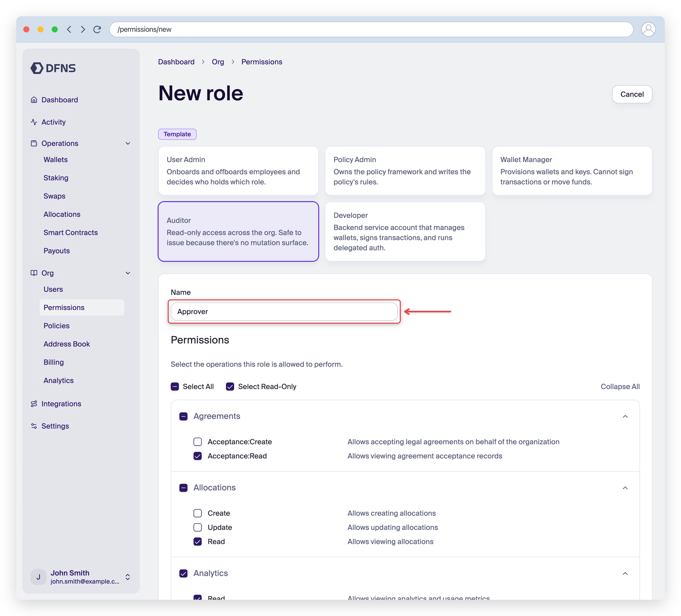The width and height of the screenshot is (681, 616).
Task: Open Analytics in the sidebar
Action: (x=59, y=380)
